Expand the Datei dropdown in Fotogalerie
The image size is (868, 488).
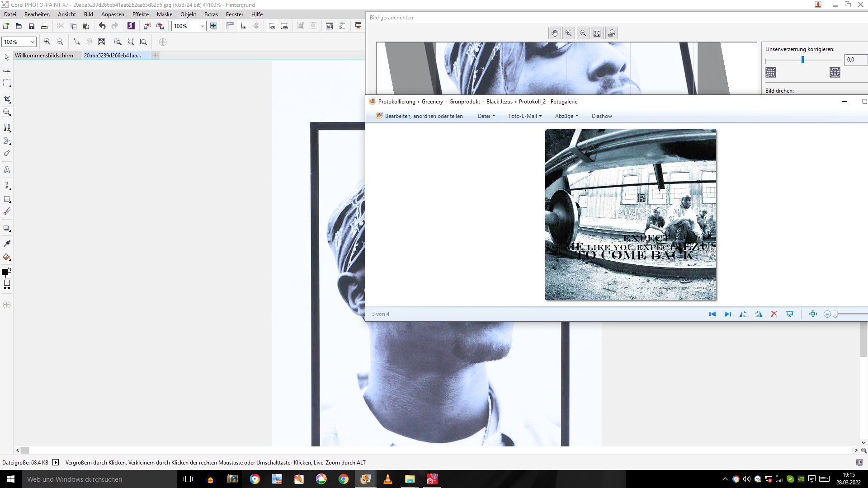pos(486,116)
